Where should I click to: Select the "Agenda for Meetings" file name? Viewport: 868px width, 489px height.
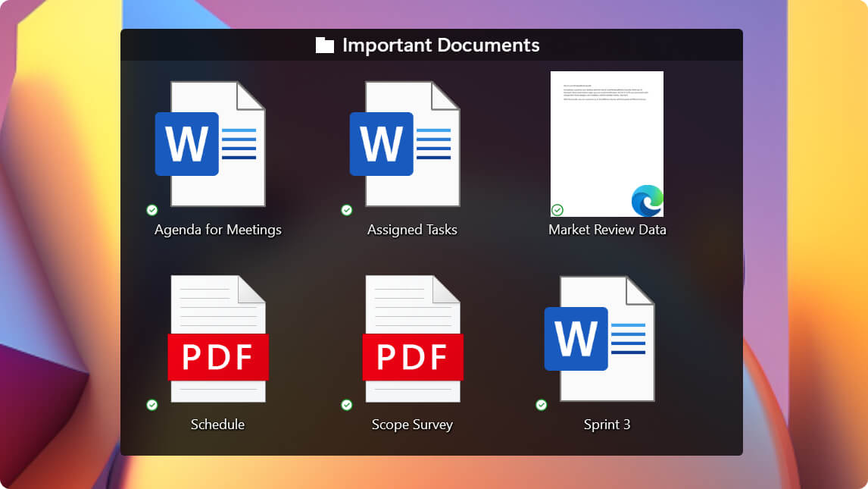point(218,229)
